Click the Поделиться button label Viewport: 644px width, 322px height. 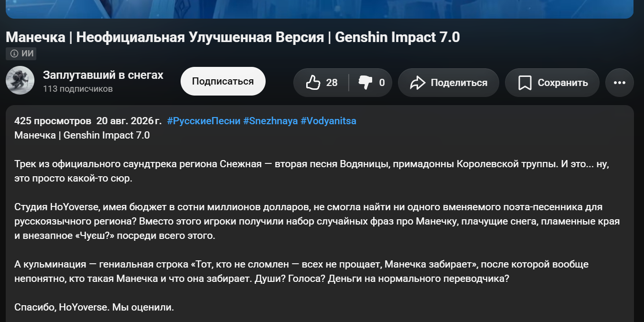(459, 83)
